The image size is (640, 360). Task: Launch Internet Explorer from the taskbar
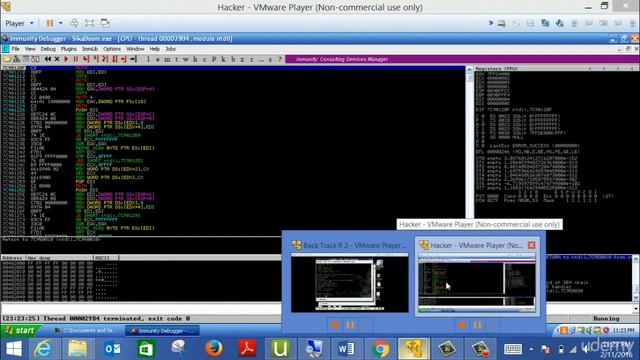pos(44,349)
